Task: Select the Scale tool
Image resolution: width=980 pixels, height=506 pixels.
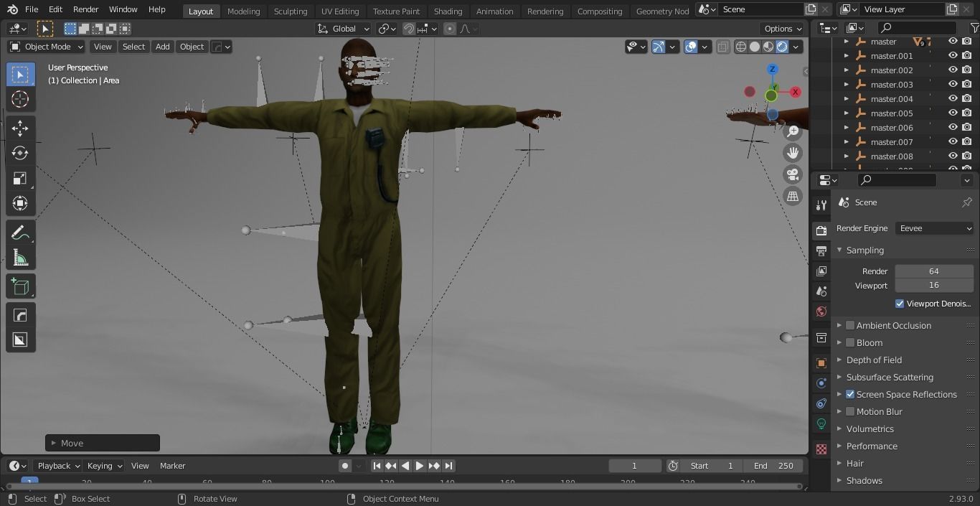Action: [20, 178]
